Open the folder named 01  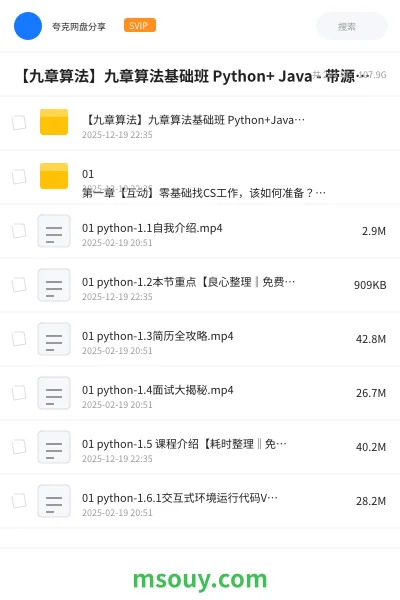(x=88, y=174)
